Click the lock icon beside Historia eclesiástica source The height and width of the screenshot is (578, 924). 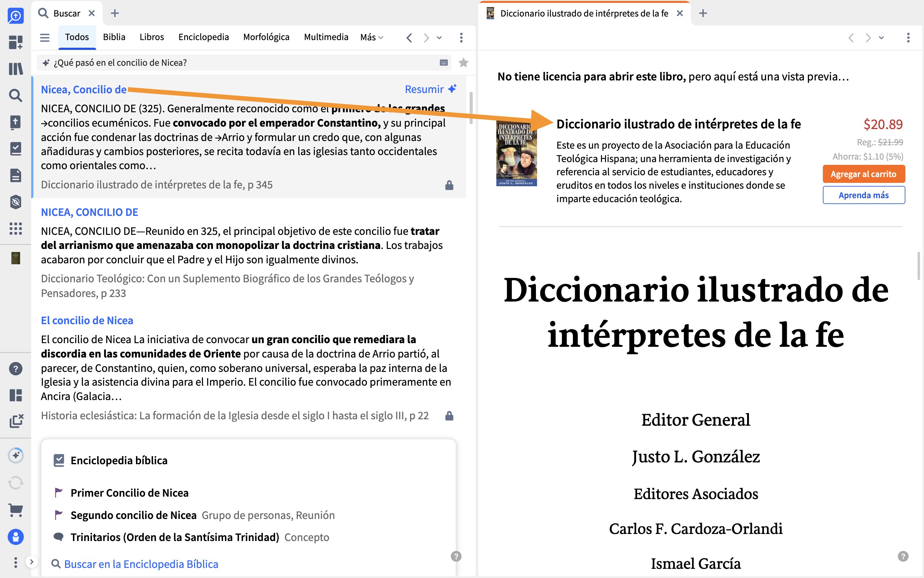pyautogui.click(x=449, y=416)
